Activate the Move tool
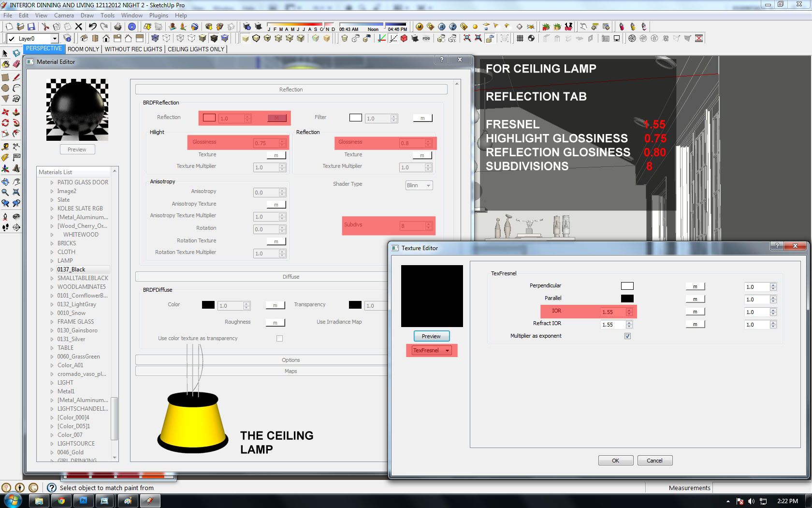 (x=5, y=112)
